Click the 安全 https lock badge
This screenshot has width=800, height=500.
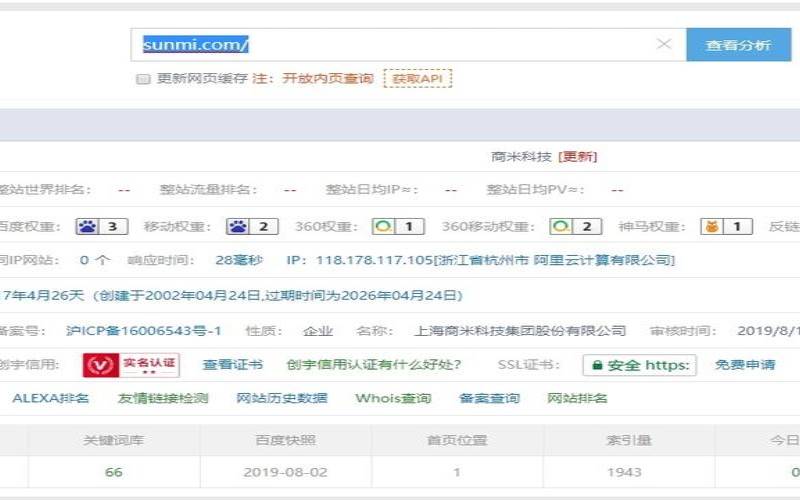tap(640, 365)
